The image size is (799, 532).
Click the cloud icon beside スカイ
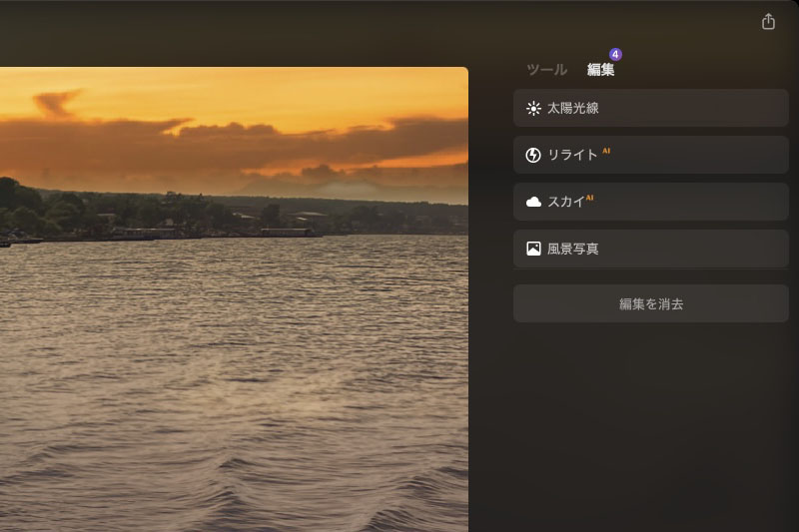pyautogui.click(x=533, y=202)
